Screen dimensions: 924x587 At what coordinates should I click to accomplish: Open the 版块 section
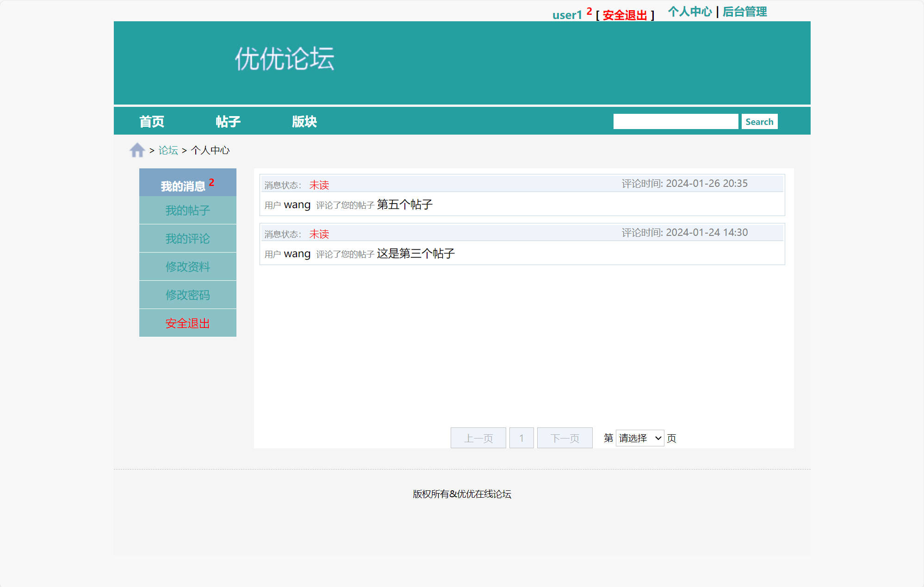coord(304,121)
